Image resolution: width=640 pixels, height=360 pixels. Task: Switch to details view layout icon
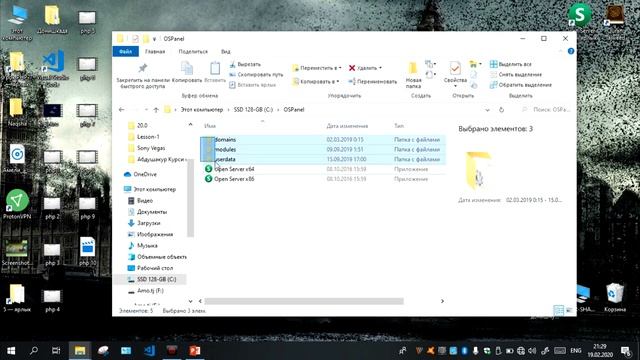[558, 310]
